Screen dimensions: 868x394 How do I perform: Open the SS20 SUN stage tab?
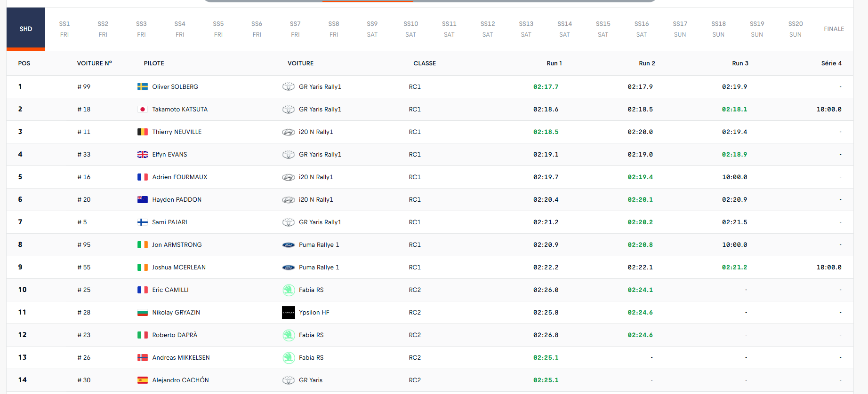796,29
